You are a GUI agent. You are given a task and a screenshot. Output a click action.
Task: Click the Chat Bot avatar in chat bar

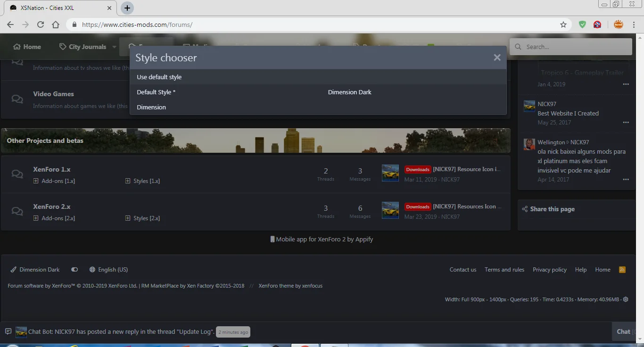21,332
